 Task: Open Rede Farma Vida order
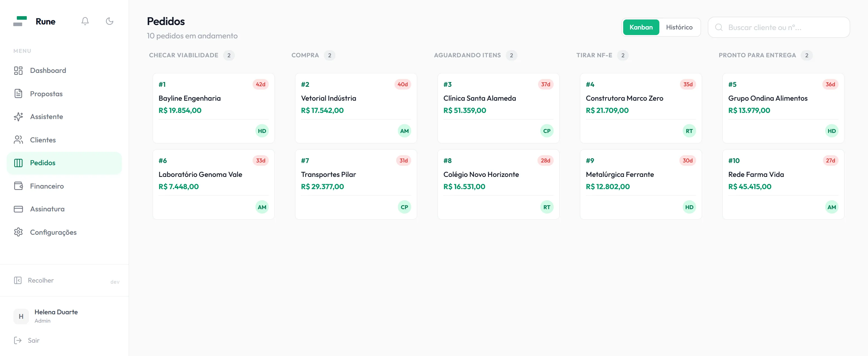coord(783,185)
